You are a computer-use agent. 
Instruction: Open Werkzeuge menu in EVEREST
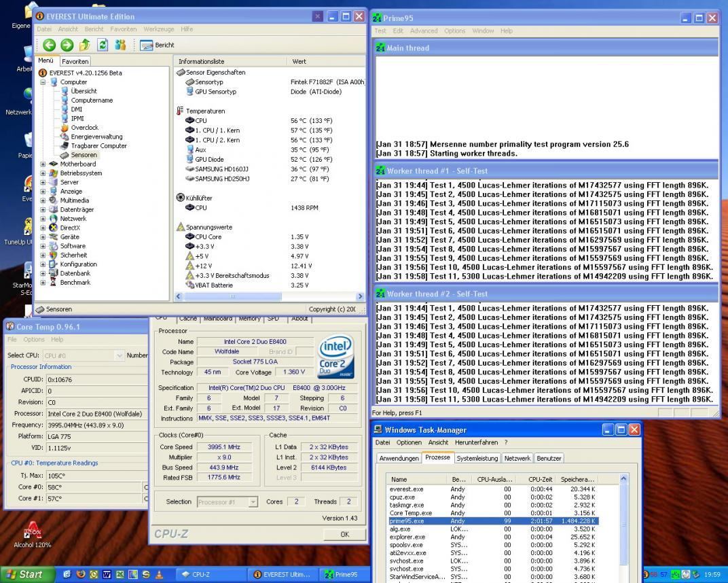click(x=159, y=29)
